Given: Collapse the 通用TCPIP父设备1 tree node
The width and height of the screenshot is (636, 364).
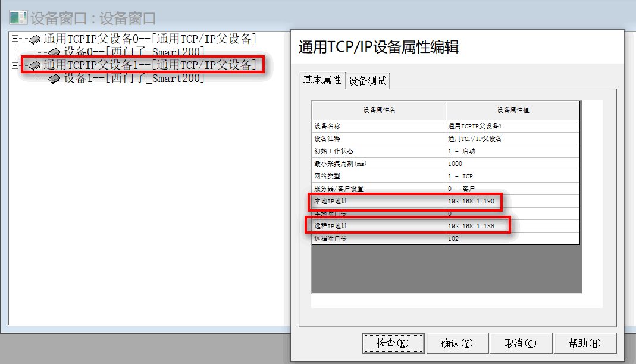Looking at the screenshot, I should (x=15, y=65).
